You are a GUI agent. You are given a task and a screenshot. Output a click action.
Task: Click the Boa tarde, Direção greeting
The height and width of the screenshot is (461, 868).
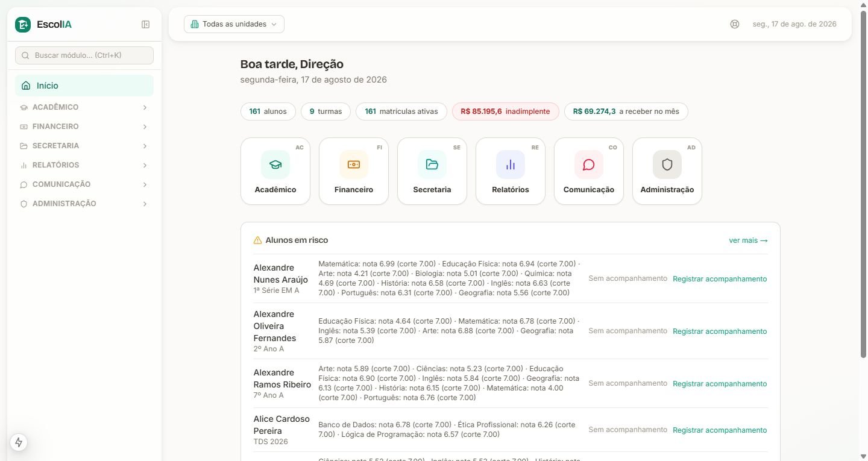click(x=292, y=64)
